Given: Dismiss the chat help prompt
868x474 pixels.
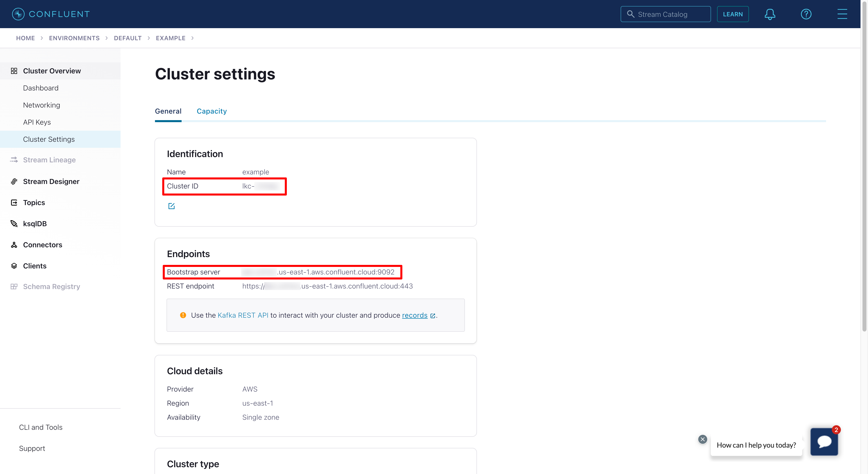Looking at the screenshot, I should [x=702, y=439].
